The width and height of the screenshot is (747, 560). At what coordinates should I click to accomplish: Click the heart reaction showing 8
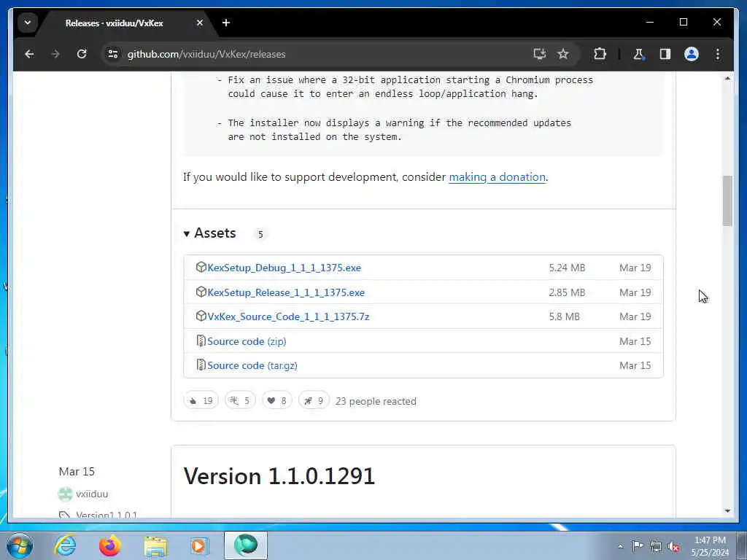(276, 400)
